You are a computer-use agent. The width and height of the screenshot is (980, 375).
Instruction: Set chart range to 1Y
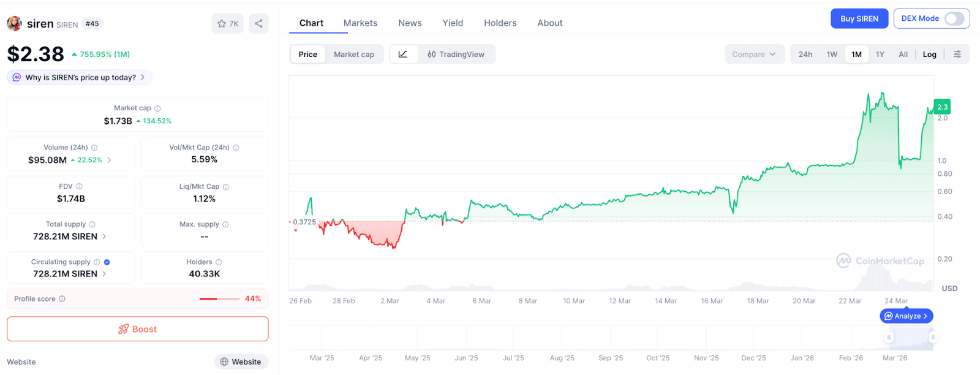point(880,54)
